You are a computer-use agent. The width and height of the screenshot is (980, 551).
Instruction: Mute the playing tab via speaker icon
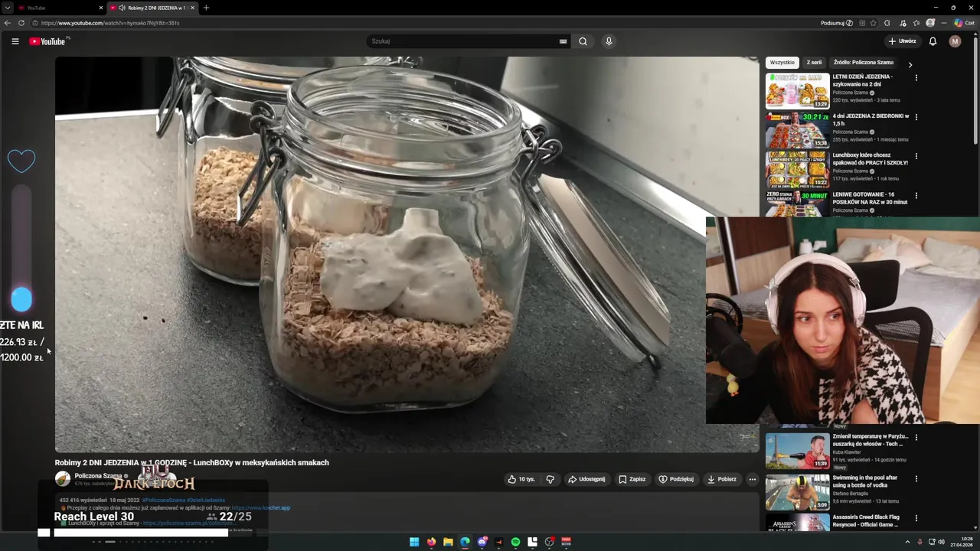(122, 8)
